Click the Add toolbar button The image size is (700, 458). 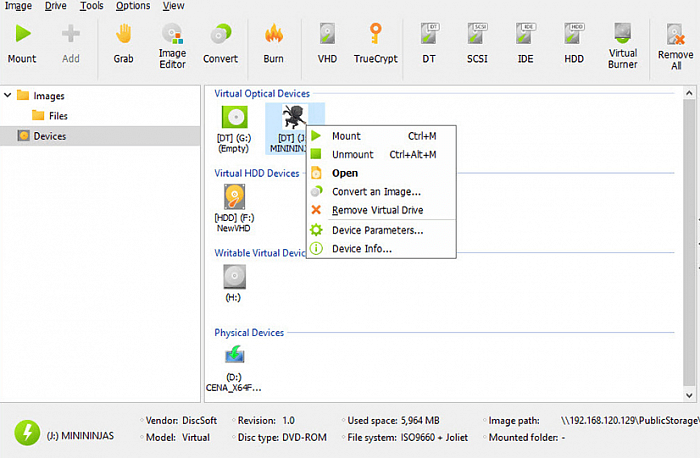tap(71, 44)
